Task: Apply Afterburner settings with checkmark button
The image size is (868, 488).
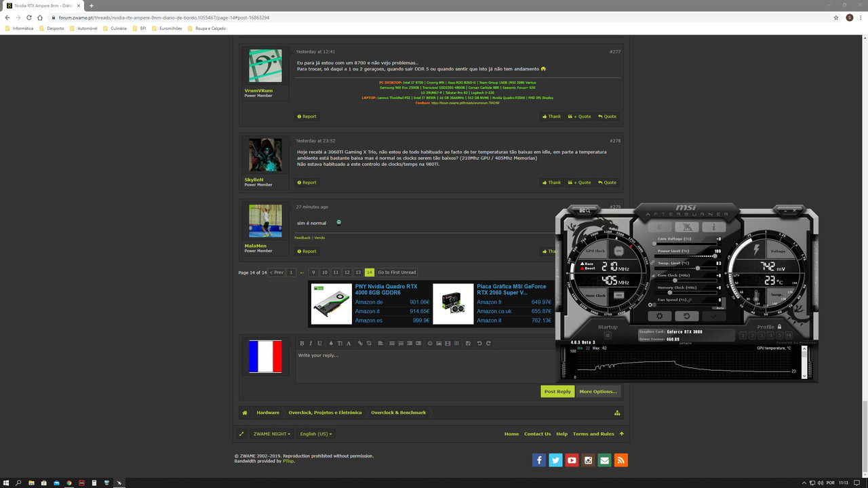Action: coord(714,316)
